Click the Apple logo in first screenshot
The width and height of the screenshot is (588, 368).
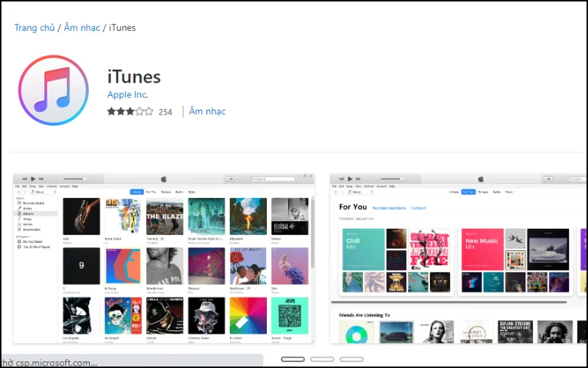pos(163,179)
